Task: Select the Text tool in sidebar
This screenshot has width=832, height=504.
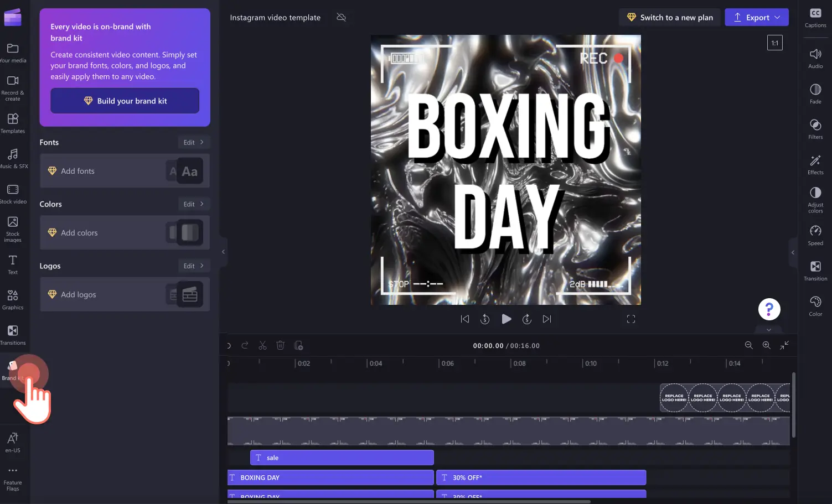Action: tap(13, 264)
